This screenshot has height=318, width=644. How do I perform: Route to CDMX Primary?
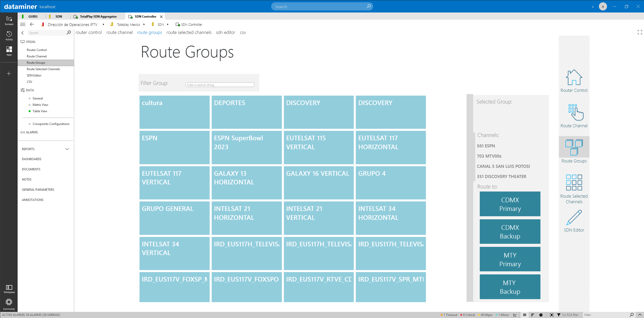pyautogui.click(x=510, y=204)
